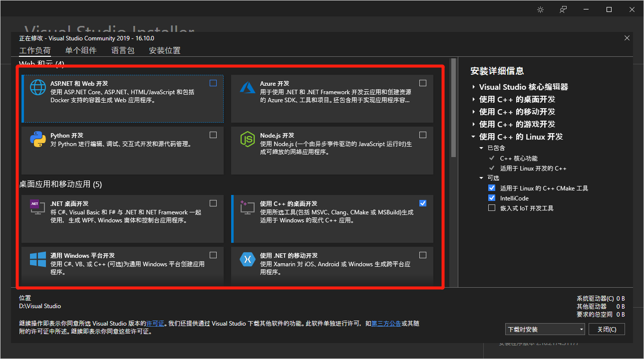Click the 关闭(C) button
Screen dimensions: 644x359
[x=607, y=329]
